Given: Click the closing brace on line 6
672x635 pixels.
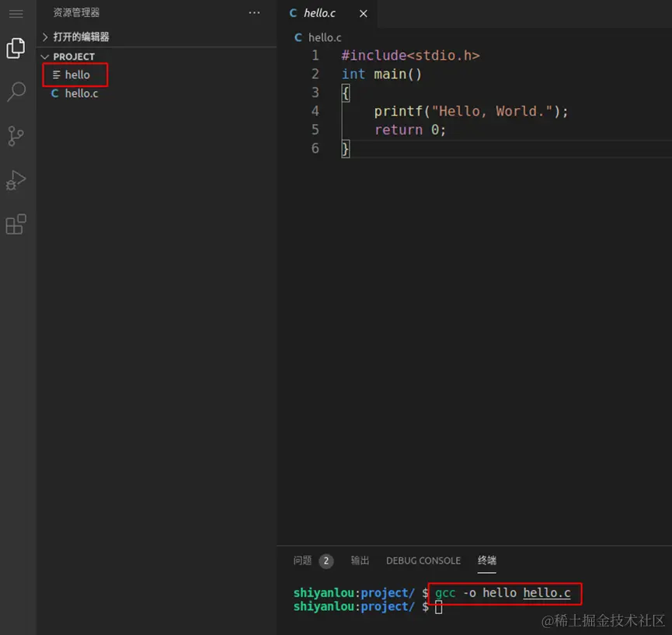Looking at the screenshot, I should [346, 148].
